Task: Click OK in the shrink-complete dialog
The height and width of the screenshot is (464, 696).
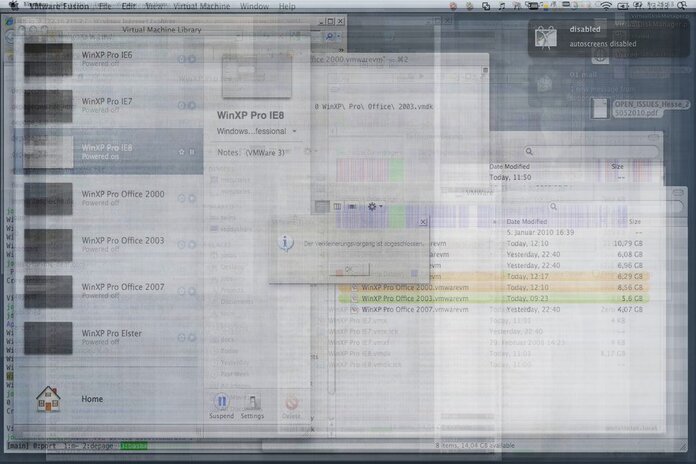Action: pyautogui.click(x=349, y=269)
